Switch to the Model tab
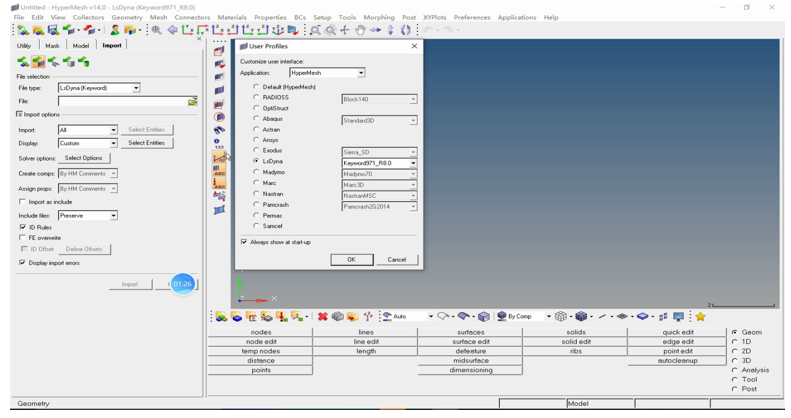The width and height of the screenshot is (791, 418). click(x=81, y=45)
